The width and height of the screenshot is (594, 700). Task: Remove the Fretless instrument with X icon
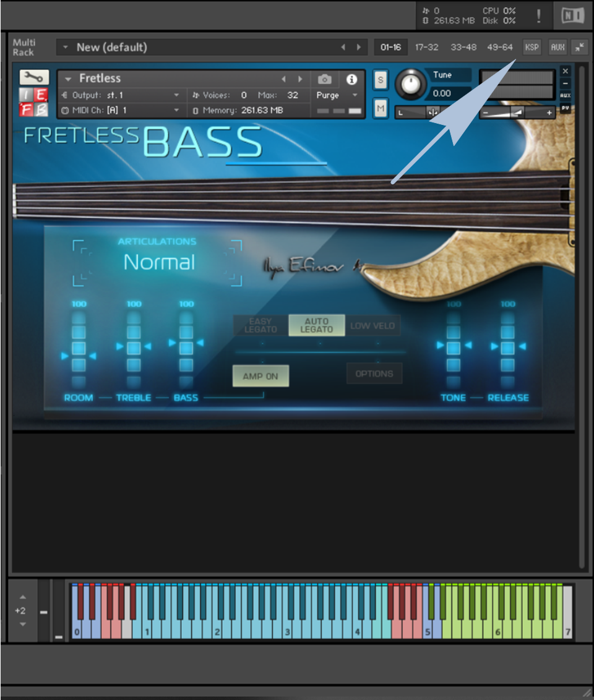[x=566, y=71]
